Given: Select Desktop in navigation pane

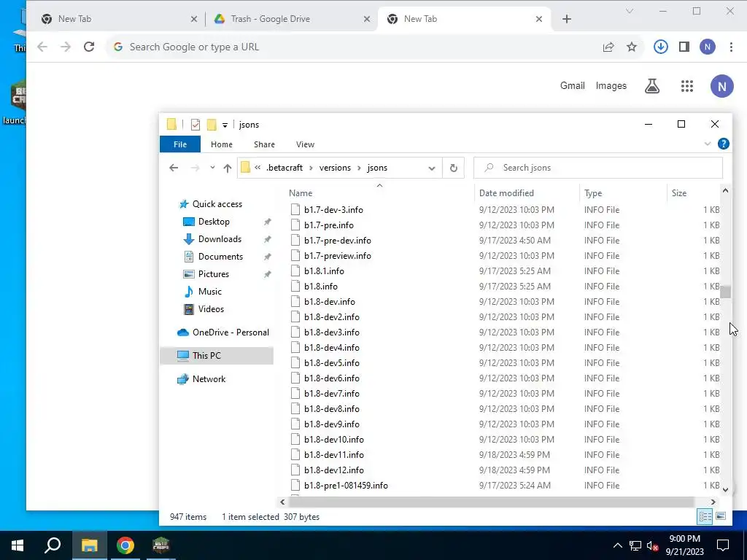Looking at the screenshot, I should (214, 222).
